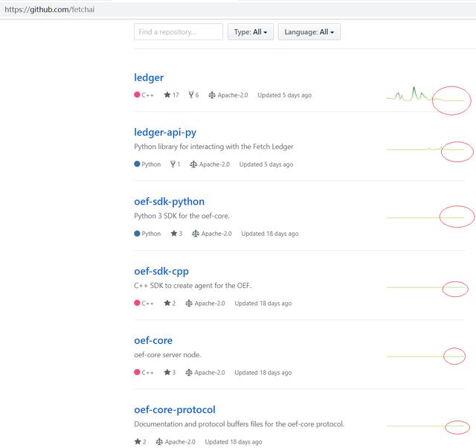Click the oef-core-protocol documentation description text
The height and width of the screenshot is (448, 476).
(x=239, y=424)
